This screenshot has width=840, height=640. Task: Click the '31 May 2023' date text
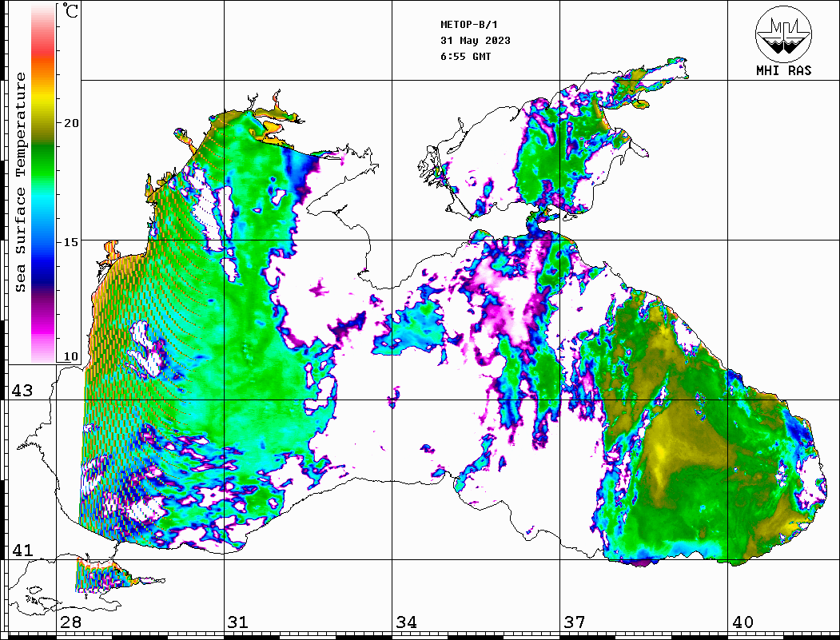[476, 41]
